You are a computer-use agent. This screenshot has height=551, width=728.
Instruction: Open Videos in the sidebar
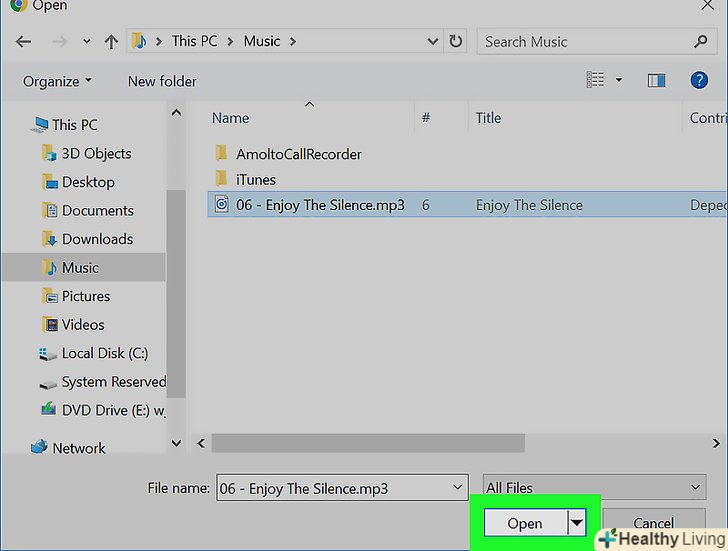tap(73, 324)
